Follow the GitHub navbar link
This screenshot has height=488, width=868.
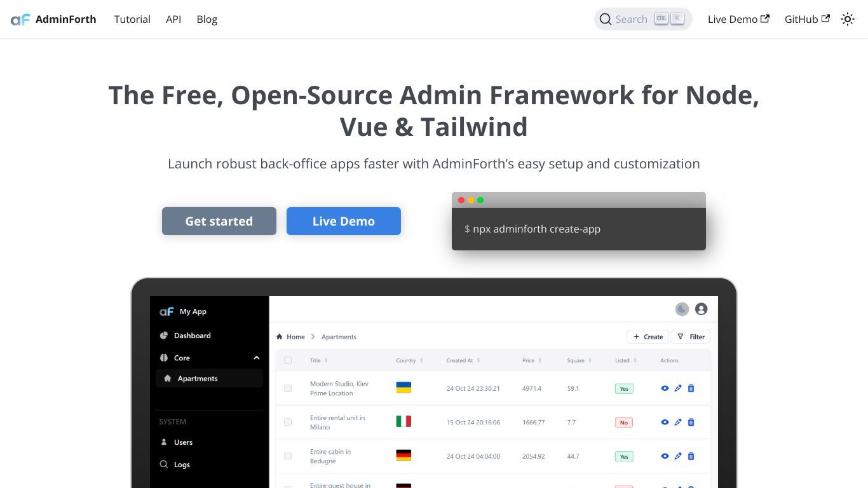(807, 19)
